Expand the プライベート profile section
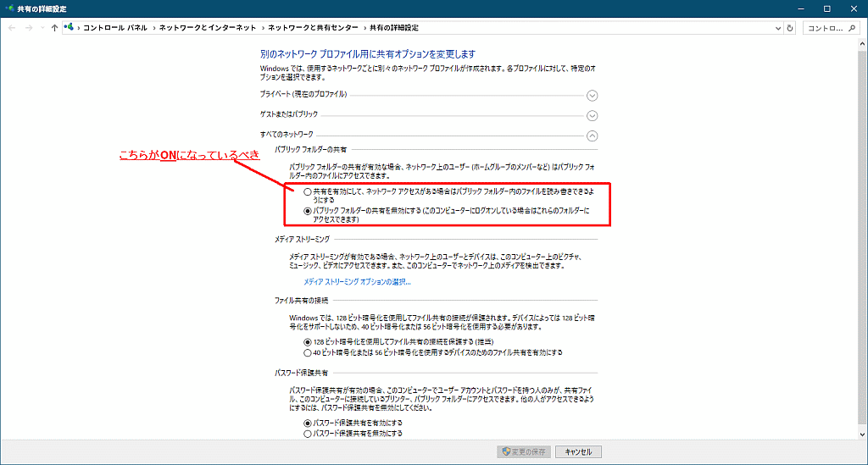The image size is (868, 465). [592, 96]
